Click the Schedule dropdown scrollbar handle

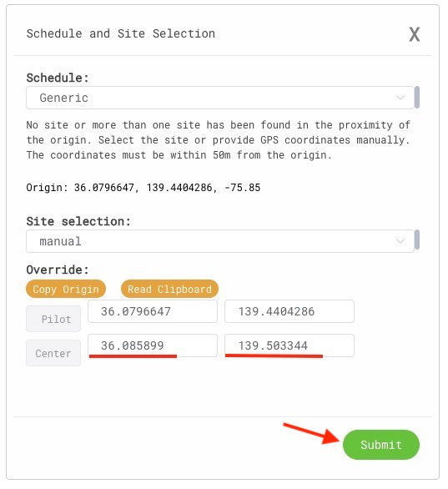click(417, 98)
